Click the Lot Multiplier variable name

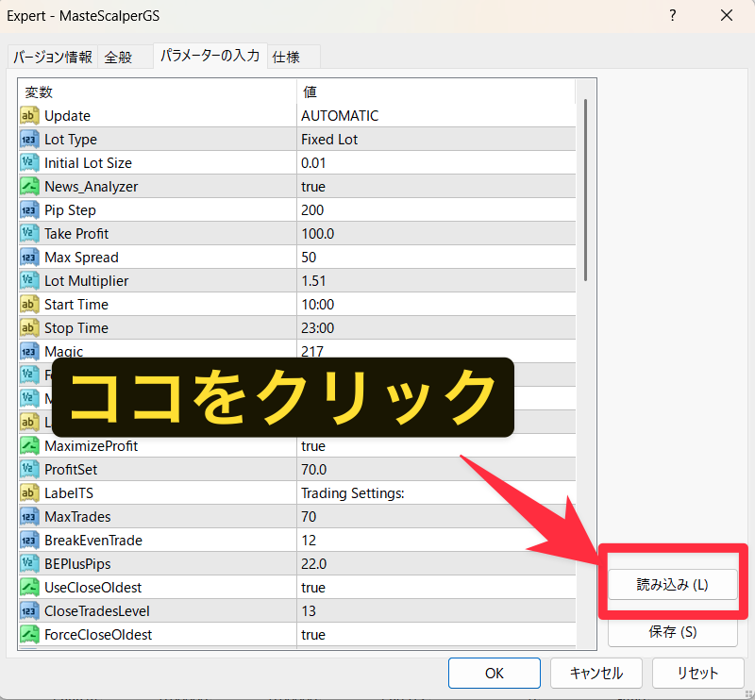(x=87, y=281)
